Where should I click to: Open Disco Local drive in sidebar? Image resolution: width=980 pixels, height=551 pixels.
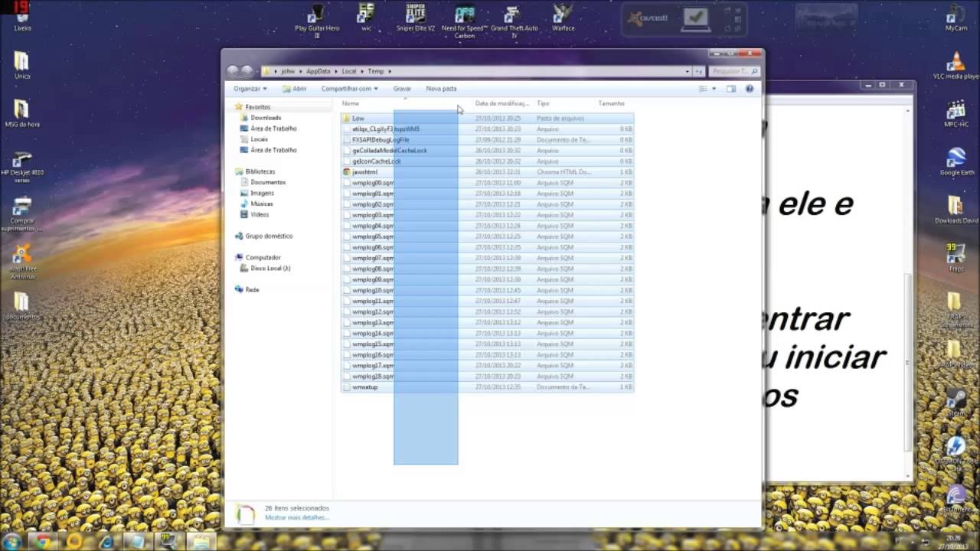click(270, 268)
